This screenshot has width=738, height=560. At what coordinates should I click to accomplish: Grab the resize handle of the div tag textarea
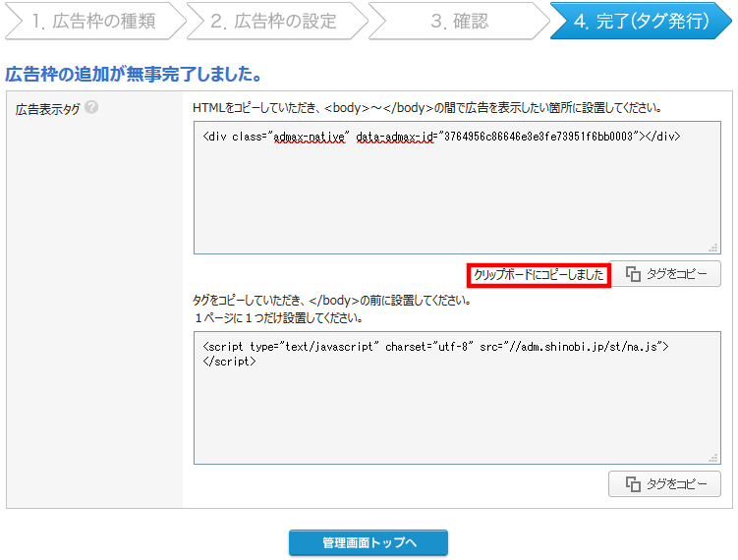coord(713,248)
